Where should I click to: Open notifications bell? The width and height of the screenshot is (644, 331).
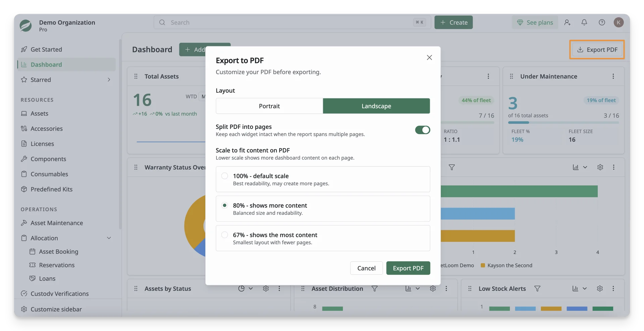(584, 22)
